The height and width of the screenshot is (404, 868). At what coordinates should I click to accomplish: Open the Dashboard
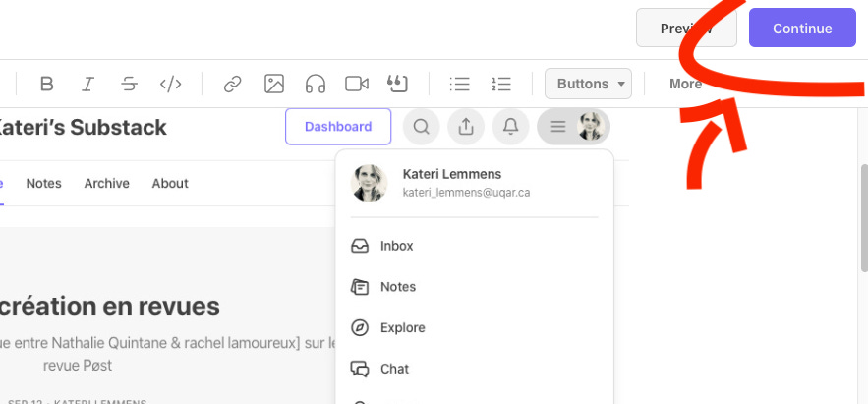point(338,127)
